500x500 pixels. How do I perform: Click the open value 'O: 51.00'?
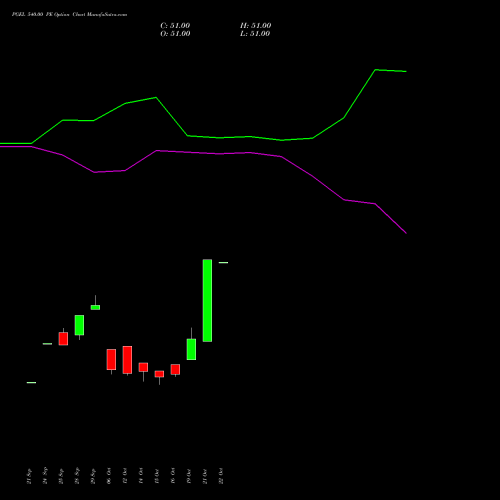(x=175, y=34)
